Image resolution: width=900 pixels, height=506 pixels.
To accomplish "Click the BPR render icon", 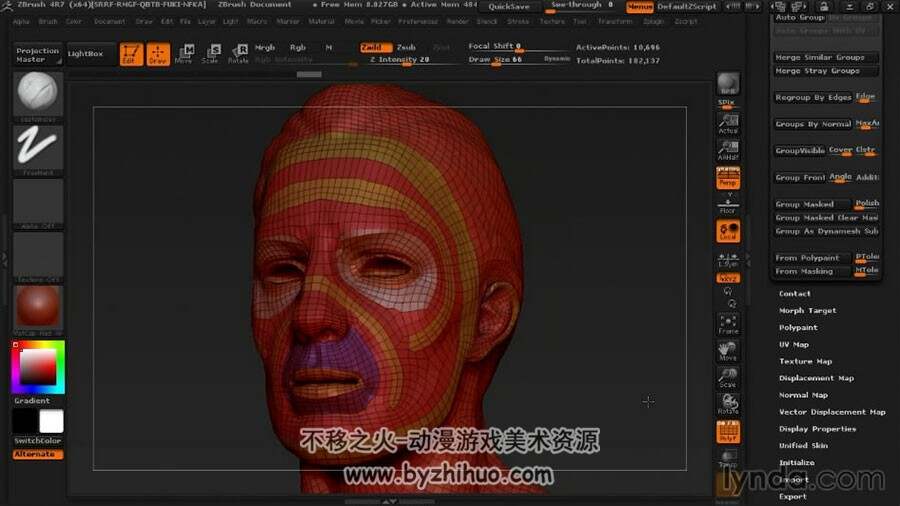I will 728,84.
